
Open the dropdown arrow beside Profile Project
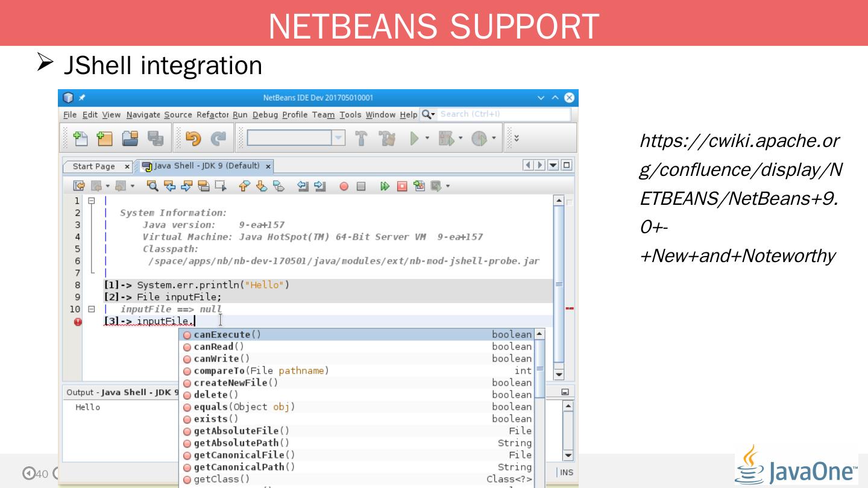[495, 138]
